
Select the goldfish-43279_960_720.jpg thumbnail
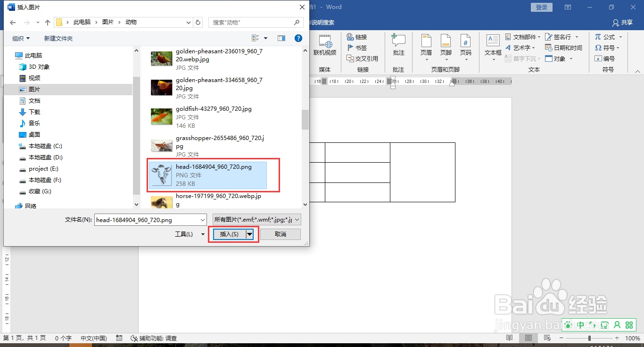(161, 117)
